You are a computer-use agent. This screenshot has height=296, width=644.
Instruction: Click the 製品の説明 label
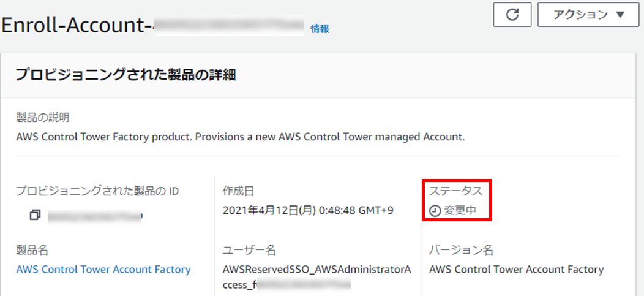[x=43, y=118]
